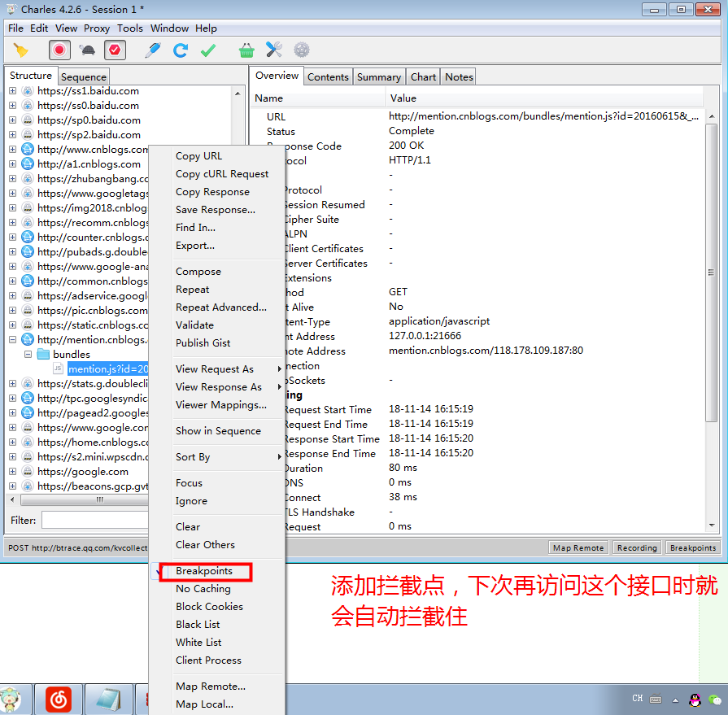The image size is (728, 715).
Task: Choose Copy cURL Request in context menu
Action: 222,173
